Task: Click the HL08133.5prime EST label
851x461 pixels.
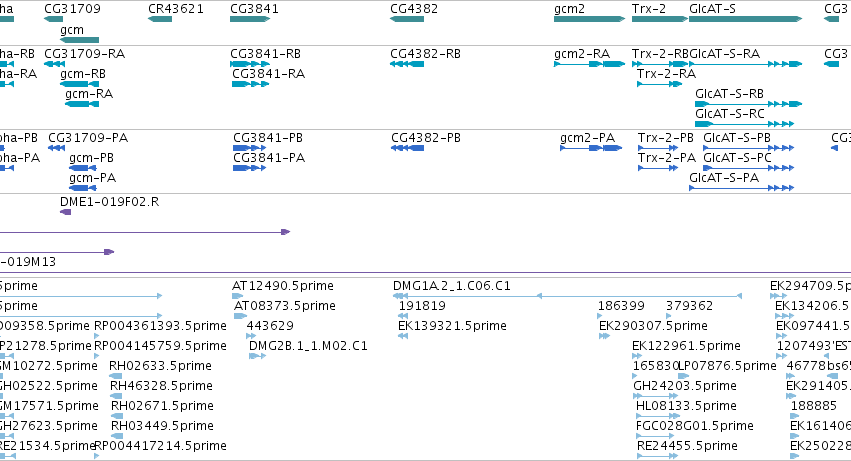Action: click(x=687, y=406)
